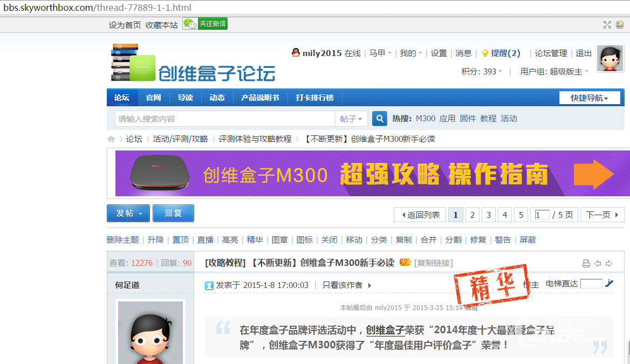Click the 创维盒子论坛 logo
This screenshot has height=364, width=630.
[x=193, y=63]
